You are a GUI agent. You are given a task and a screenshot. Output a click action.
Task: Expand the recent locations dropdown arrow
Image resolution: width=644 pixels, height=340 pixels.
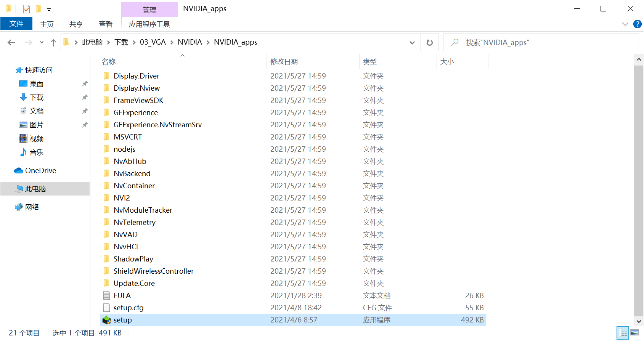click(x=42, y=43)
